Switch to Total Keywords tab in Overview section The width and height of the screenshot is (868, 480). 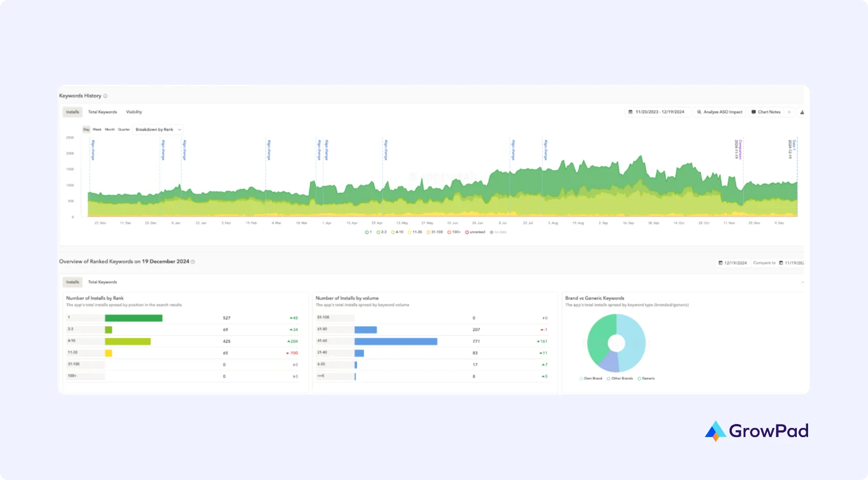point(102,282)
